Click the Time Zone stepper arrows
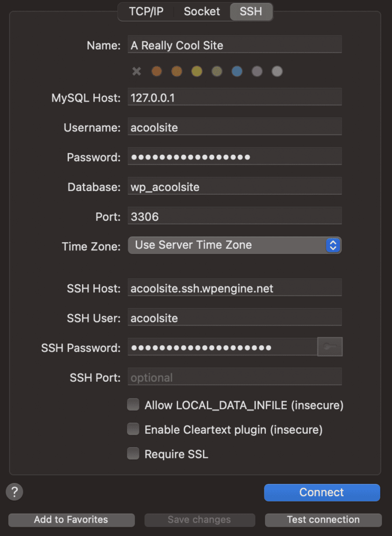 [333, 245]
